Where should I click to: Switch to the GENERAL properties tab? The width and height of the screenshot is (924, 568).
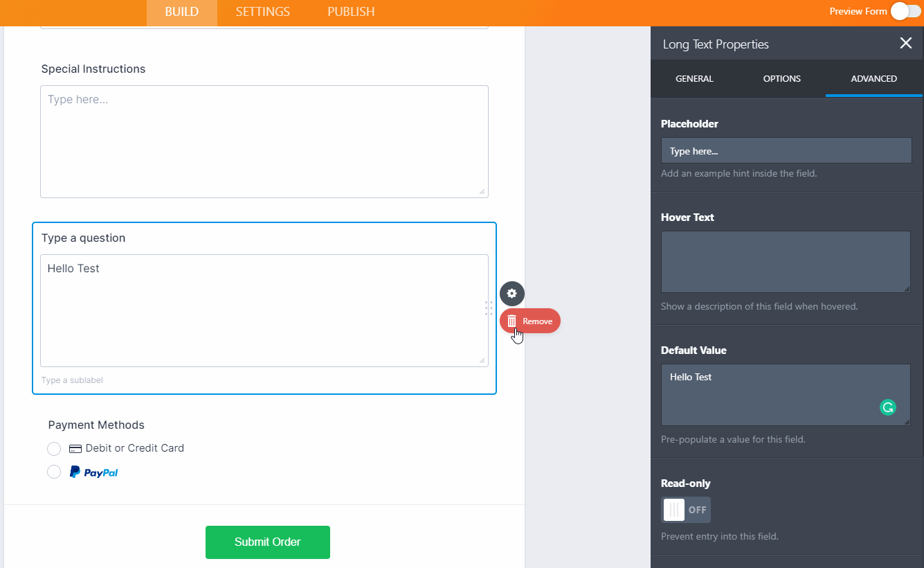point(694,78)
